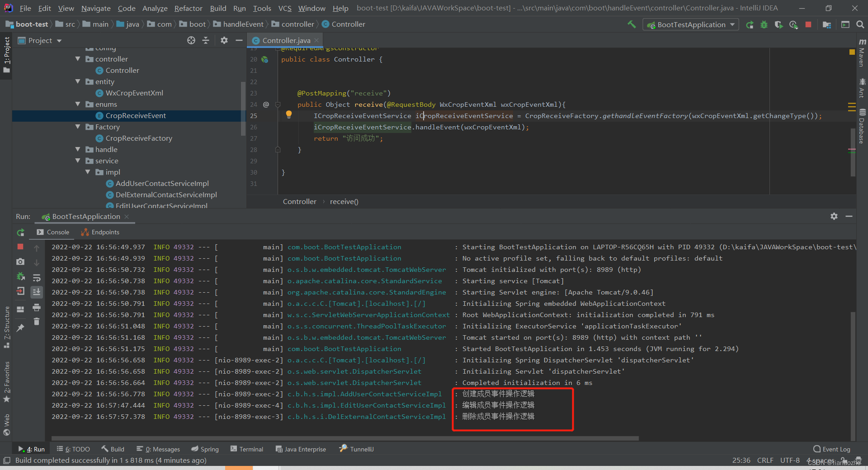868x470 pixels.
Task: Open the Ant side panel
Action: click(x=862, y=88)
